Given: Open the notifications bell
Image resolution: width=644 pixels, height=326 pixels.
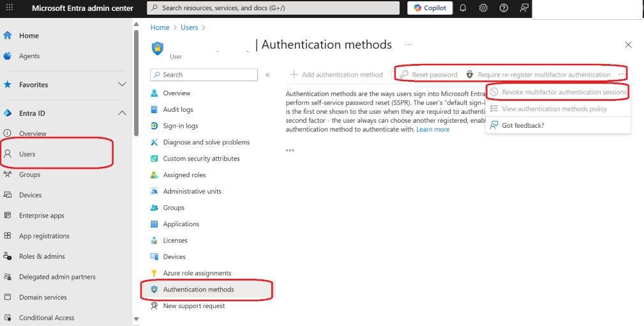Looking at the screenshot, I should tap(463, 8).
